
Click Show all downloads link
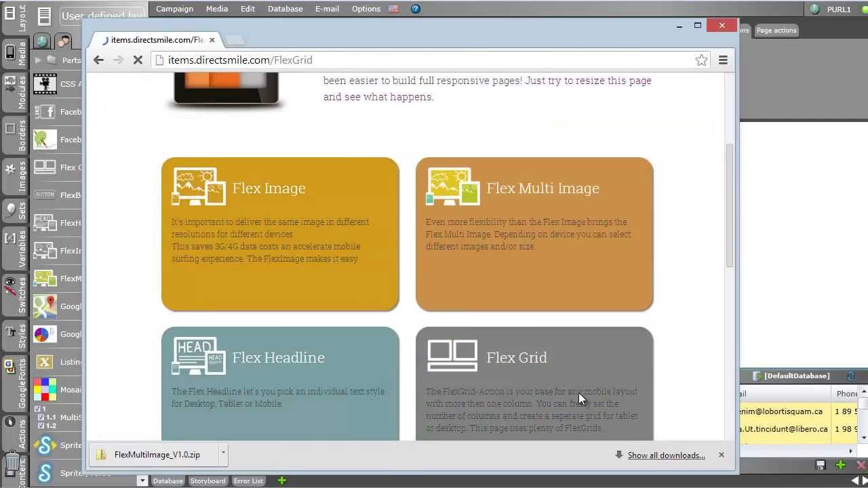tap(666, 455)
